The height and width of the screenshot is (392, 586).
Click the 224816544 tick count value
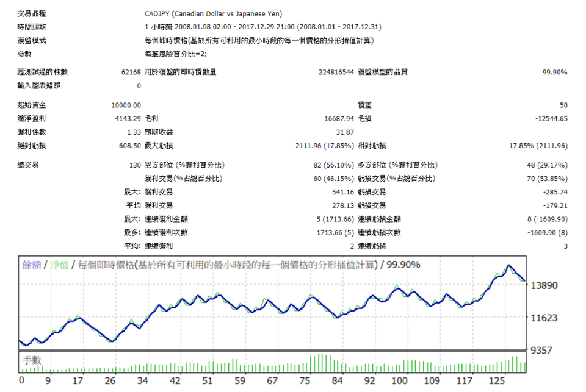[336, 72]
